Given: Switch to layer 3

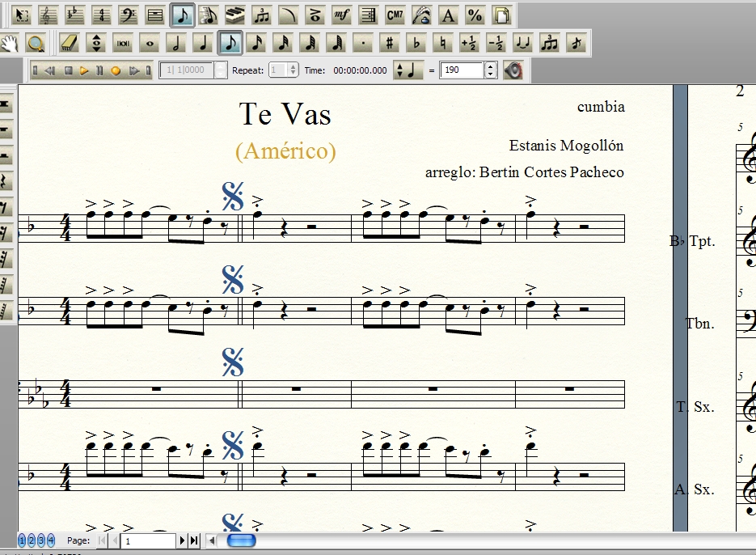Looking at the screenshot, I should [41, 540].
